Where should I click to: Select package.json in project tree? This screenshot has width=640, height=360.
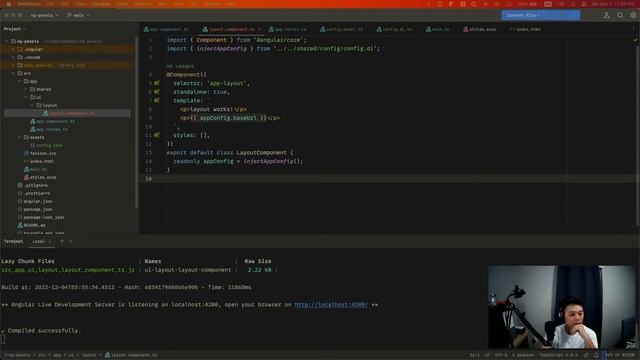pos(35,209)
